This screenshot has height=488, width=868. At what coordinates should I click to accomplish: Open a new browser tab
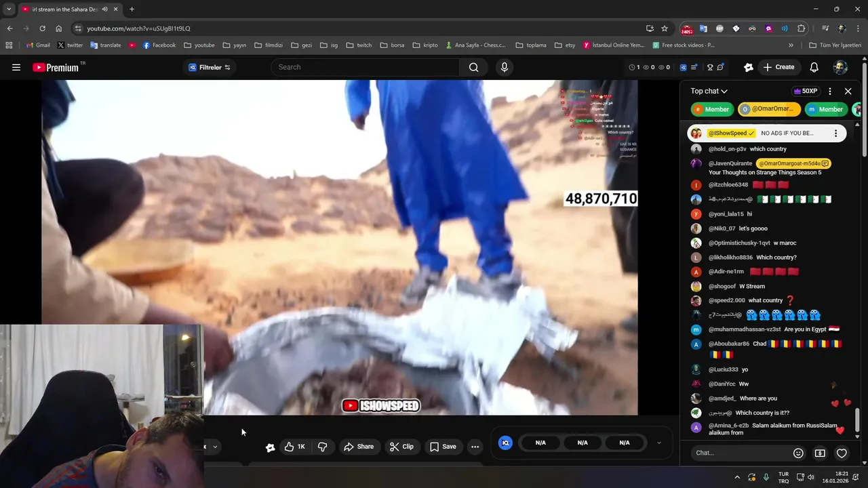pos(132,9)
